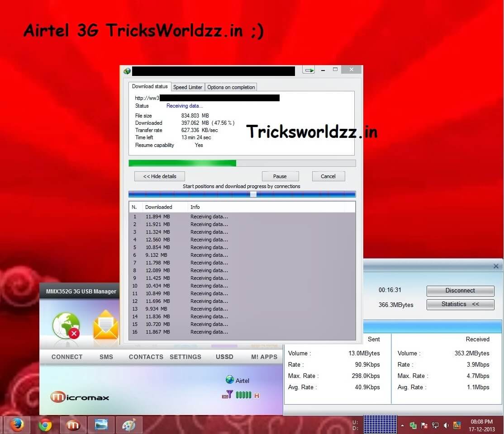This screenshot has height=434, width=504.
Task: Click the N. column header
Action: [x=136, y=207]
